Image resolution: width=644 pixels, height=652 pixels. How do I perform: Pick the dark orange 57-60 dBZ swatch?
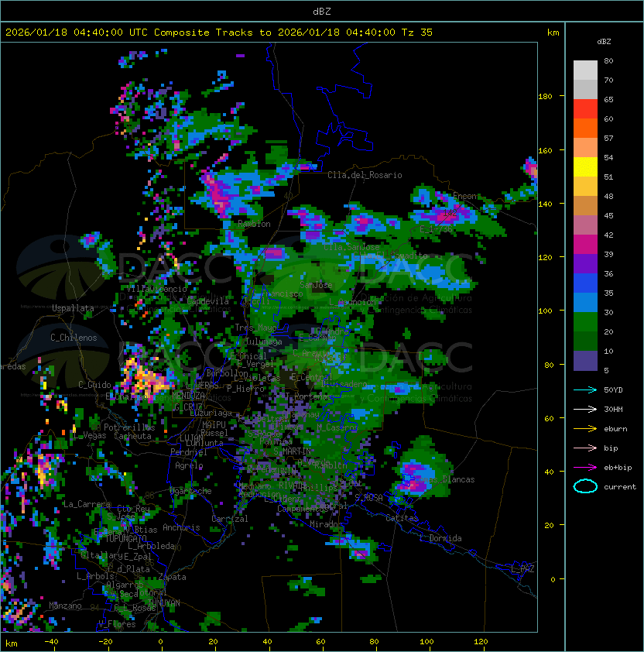point(585,128)
